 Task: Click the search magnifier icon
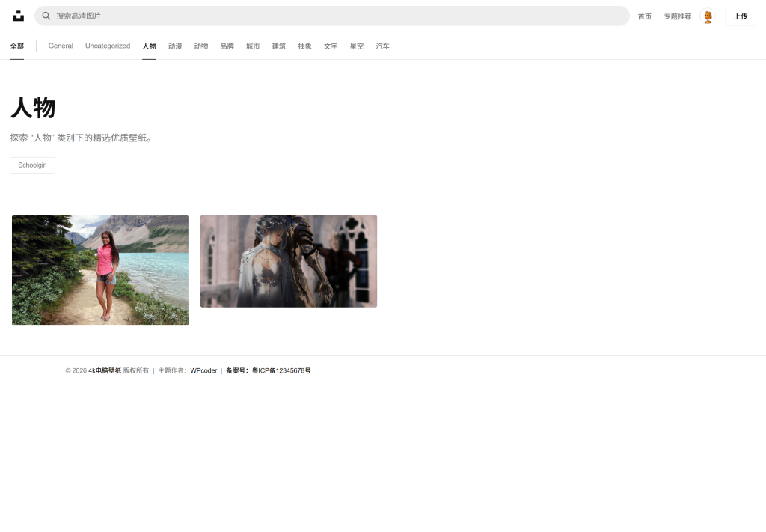click(x=46, y=16)
